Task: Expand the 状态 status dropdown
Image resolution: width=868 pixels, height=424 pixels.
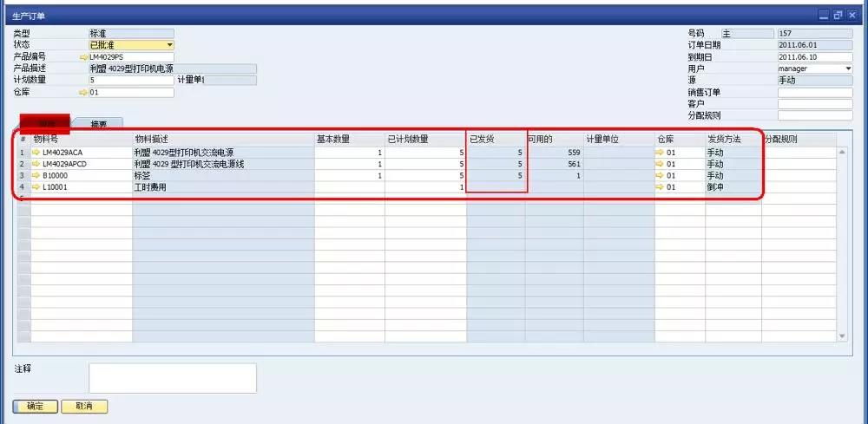Action: point(169,45)
